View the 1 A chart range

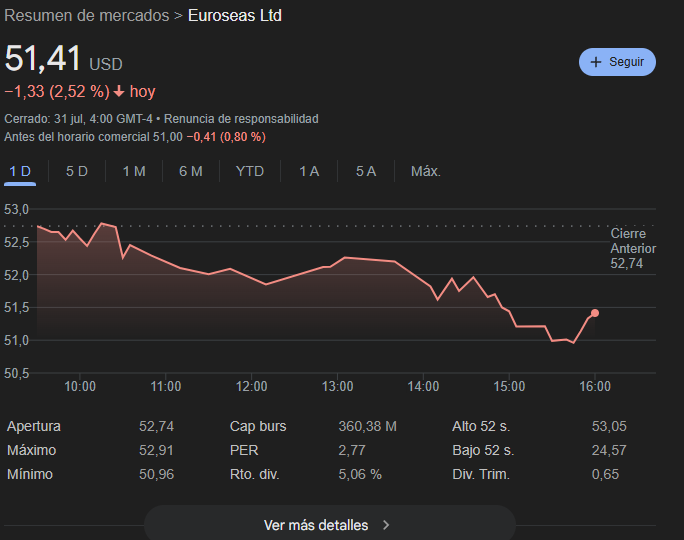click(309, 171)
